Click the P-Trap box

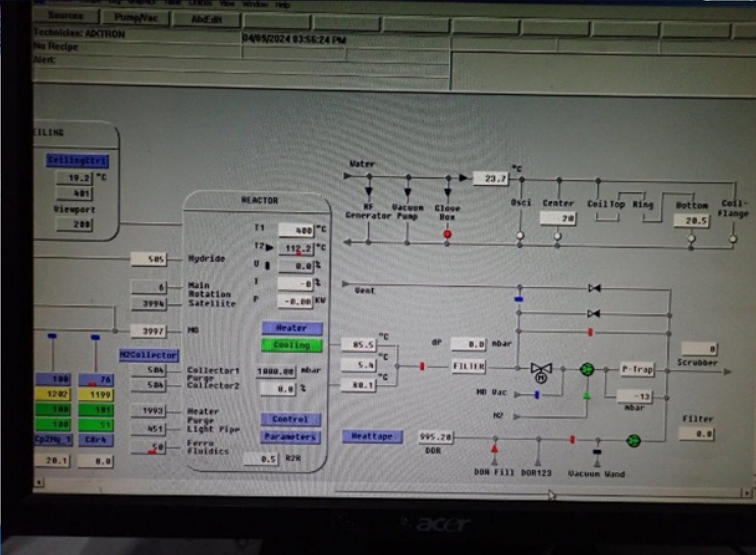(637, 369)
